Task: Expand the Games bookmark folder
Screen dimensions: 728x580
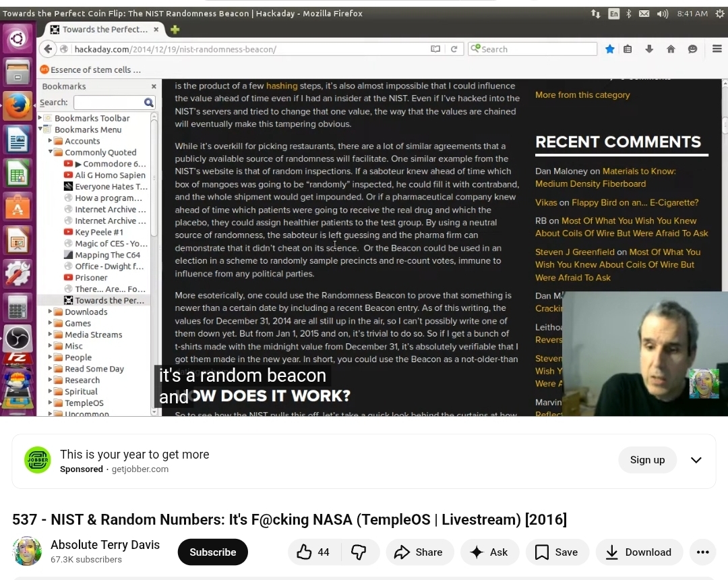Action: coord(50,323)
